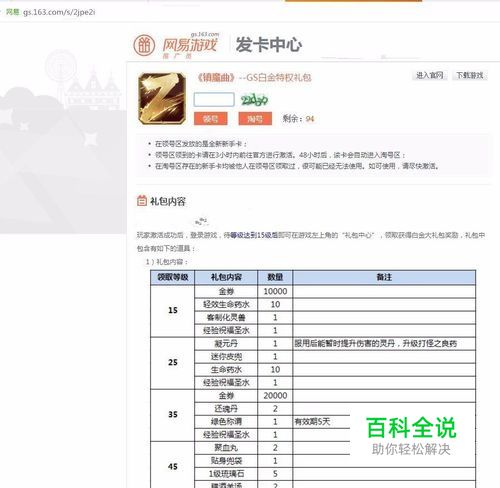Image resolution: width=500 pixels, height=488 pixels.
Task: Click the NetEase Games logo
Action: (x=176, y=45)
